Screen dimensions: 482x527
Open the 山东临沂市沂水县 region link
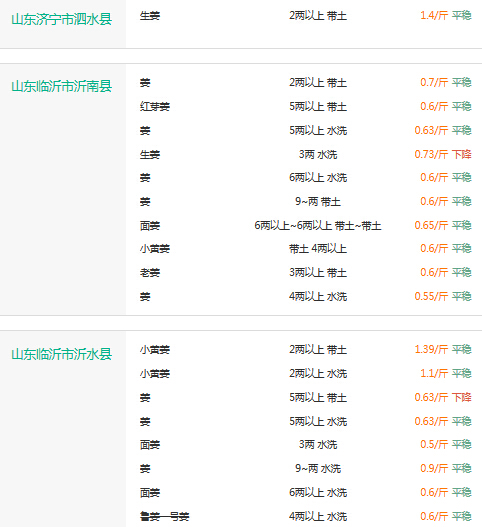tap(62, 354)
